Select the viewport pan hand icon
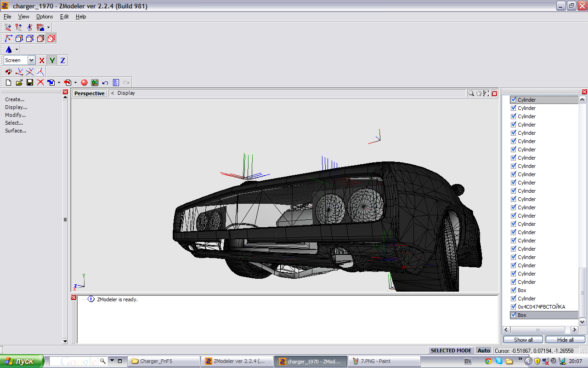This screenshot has height=368, width=588. [x=479, y=93]
